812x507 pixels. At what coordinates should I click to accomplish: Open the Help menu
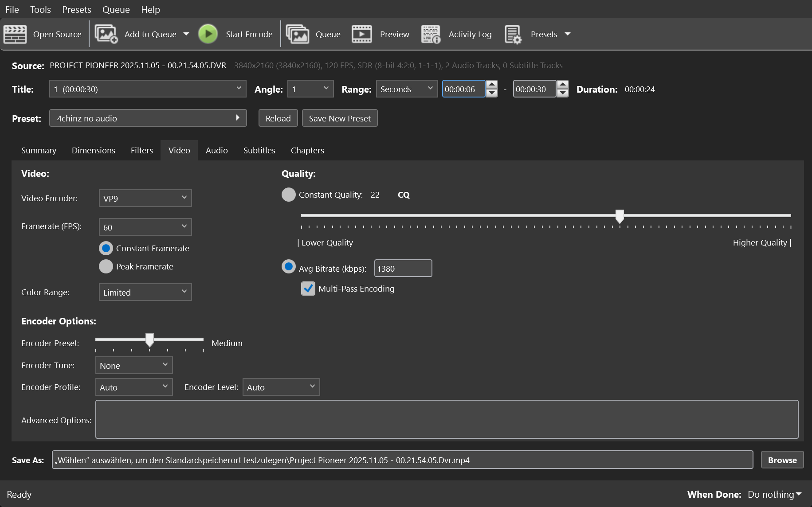[x=150, y=9]
